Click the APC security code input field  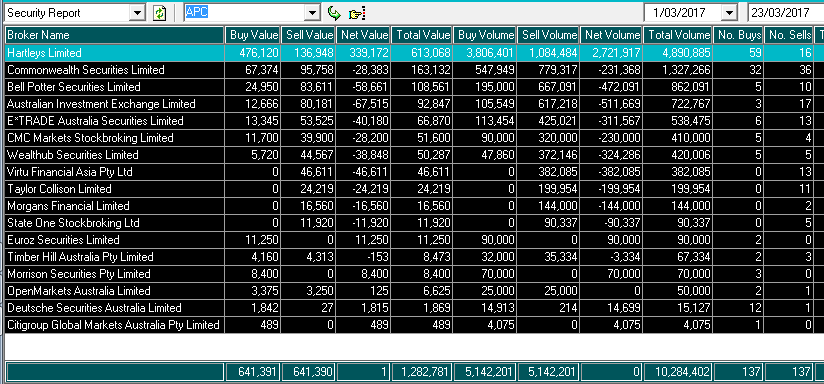[244, 13]
